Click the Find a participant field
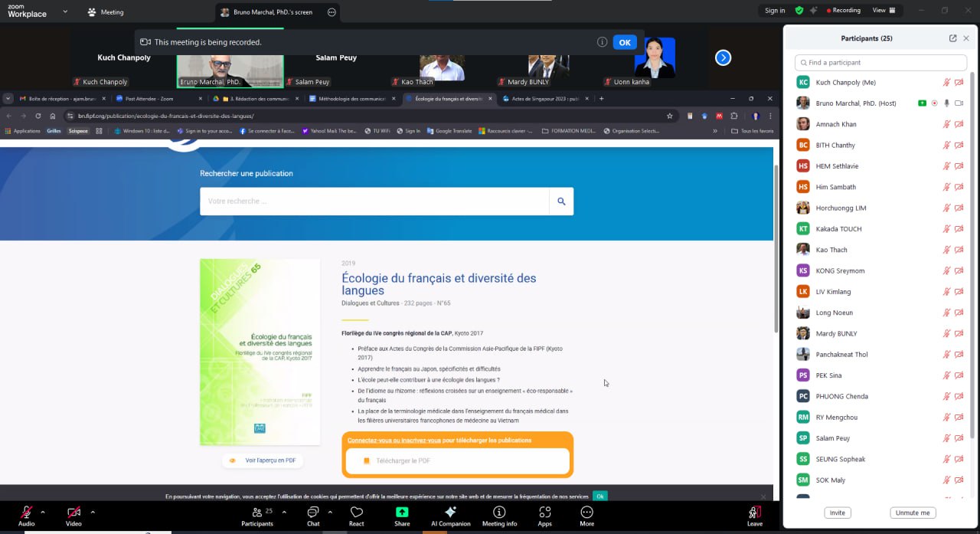980x534 pixels. tap(880, 63)
